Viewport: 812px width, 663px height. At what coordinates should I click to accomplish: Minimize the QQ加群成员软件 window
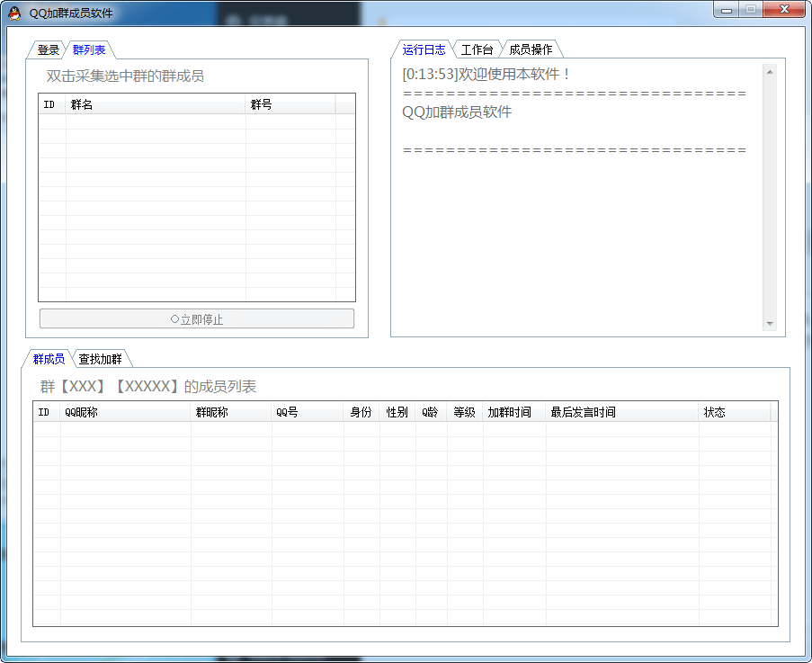[727, 9]
